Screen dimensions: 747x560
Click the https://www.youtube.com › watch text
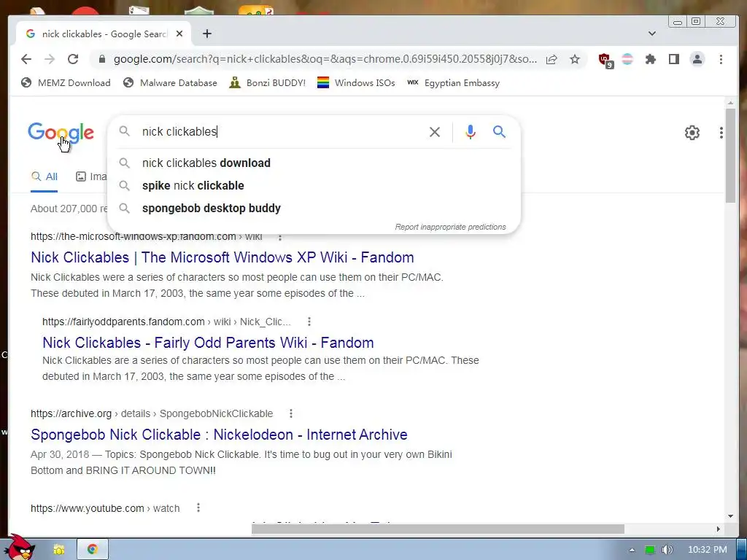(105, 508)
